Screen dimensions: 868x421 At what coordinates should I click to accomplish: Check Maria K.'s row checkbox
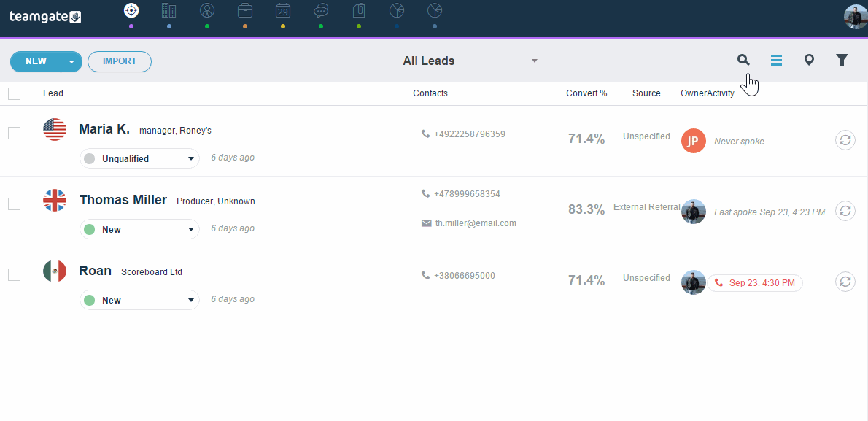coord(14,133)
